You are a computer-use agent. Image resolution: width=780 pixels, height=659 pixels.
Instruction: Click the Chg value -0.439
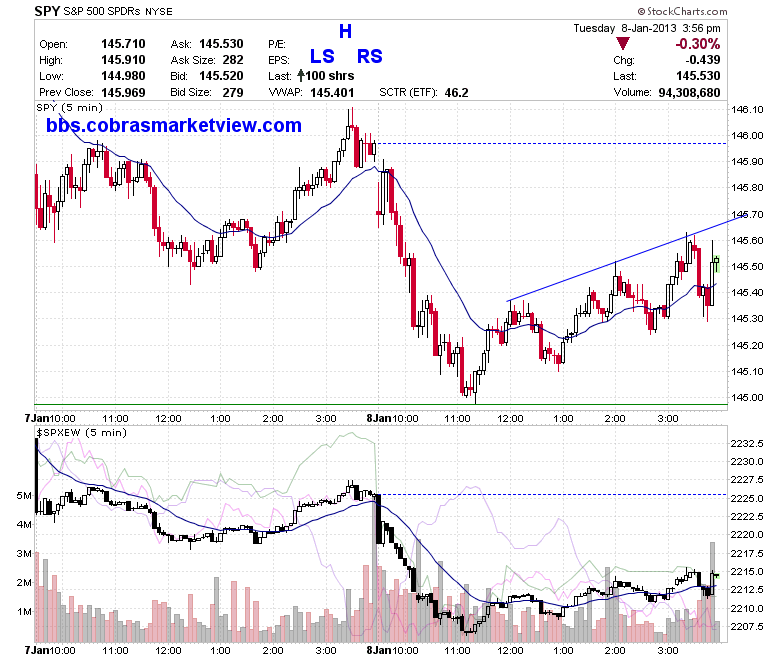(x=702, y=60)
